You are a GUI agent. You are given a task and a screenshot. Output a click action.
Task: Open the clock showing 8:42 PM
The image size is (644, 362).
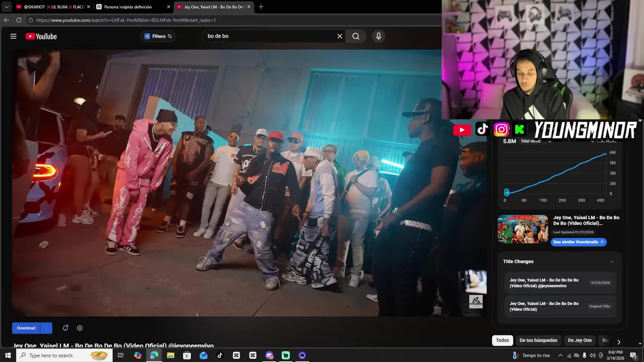click(x=615, y=355)
